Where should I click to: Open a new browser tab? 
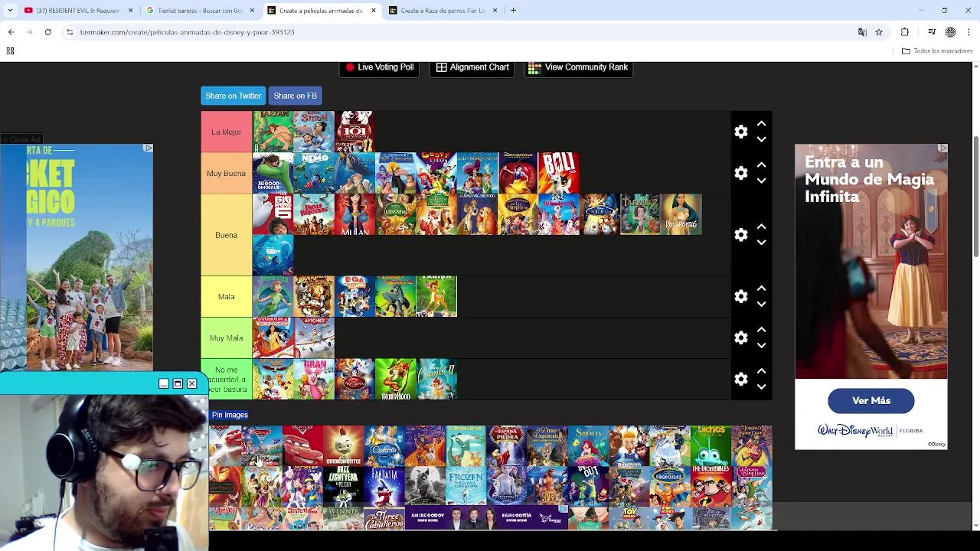(513, 11)
